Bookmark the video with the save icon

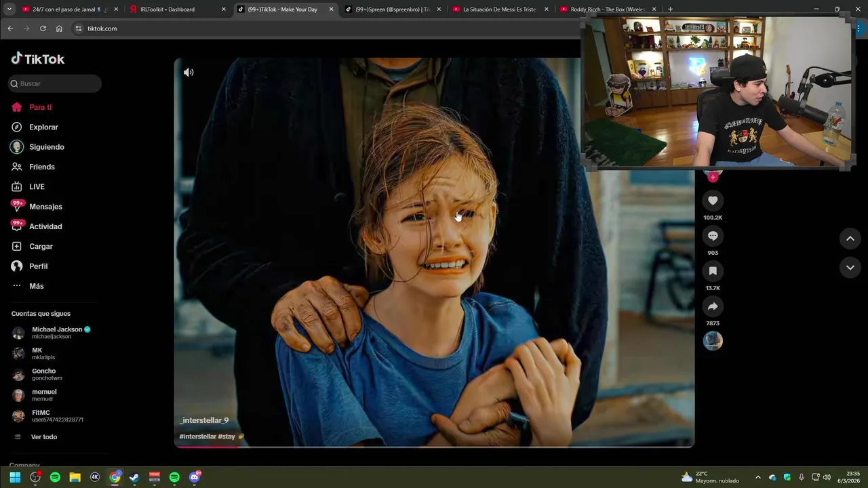713,271
